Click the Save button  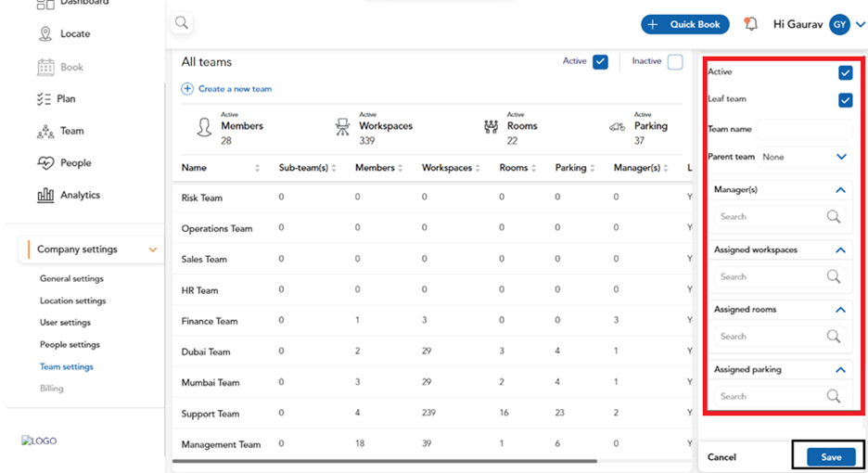pos(830,457)
